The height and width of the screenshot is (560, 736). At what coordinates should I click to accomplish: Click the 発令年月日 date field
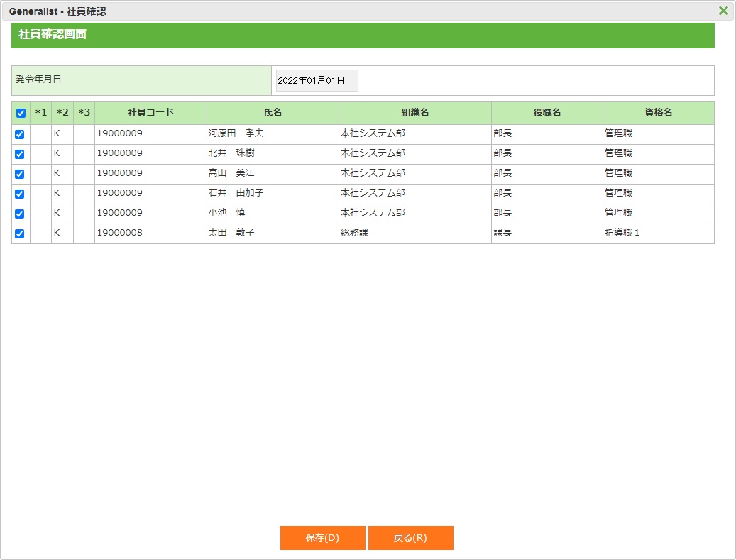point(317,81)
